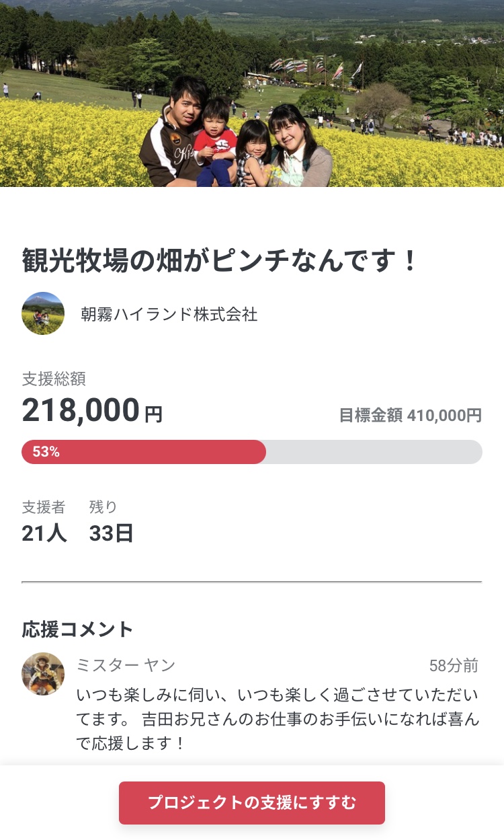Click the project title 観光牧場の畑がピンチなんです！
This screenshot has height=840, width=504.
point(220,260)
